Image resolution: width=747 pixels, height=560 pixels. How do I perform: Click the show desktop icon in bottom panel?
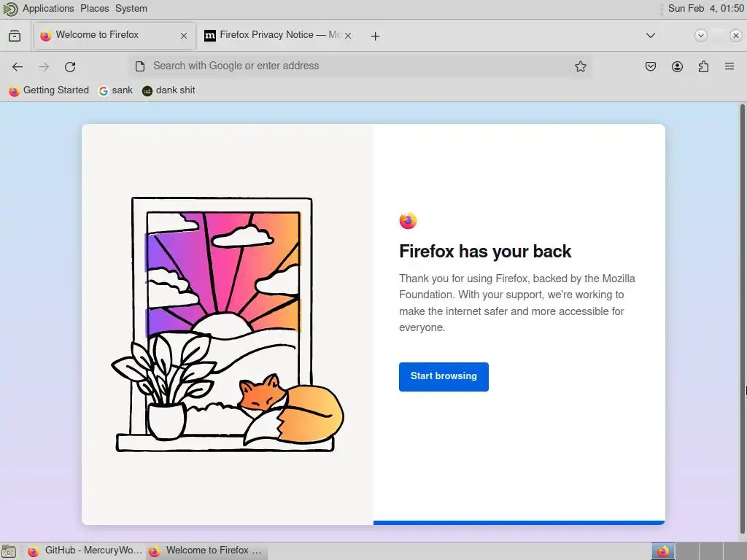pyautogui.click(x=9, y=551)
